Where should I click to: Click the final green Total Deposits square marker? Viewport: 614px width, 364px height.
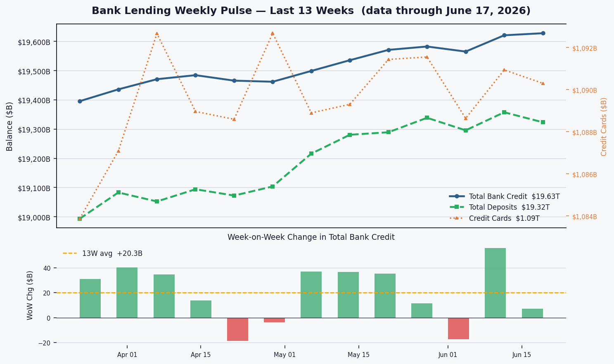tap(543, 122)
